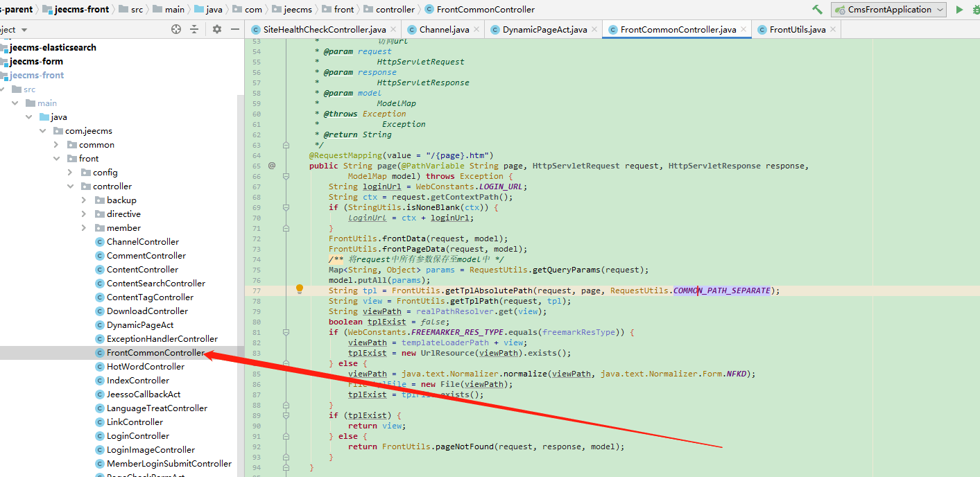
Task: Close the SiteHealthCheckController.java tab
Action: (x=393, y=30)
